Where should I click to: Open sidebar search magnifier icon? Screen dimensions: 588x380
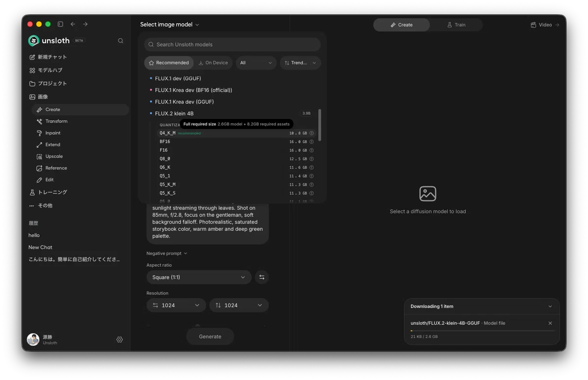(x=121, y=41)
